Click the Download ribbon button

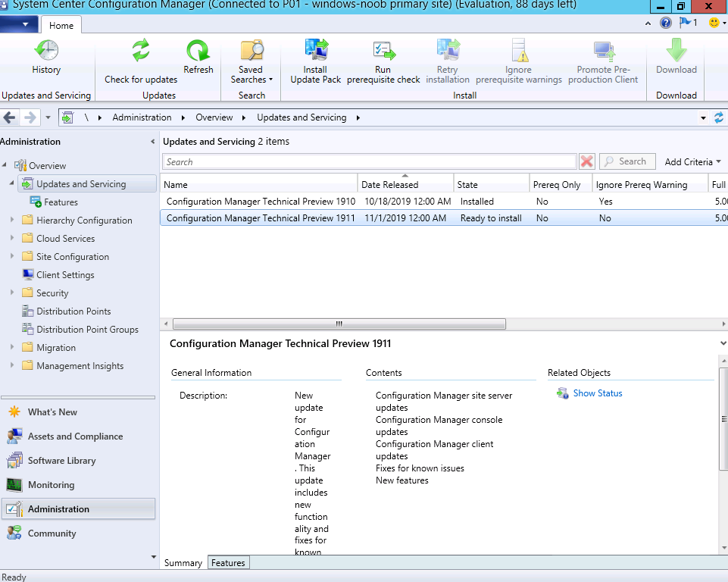(x=676, y=57)
